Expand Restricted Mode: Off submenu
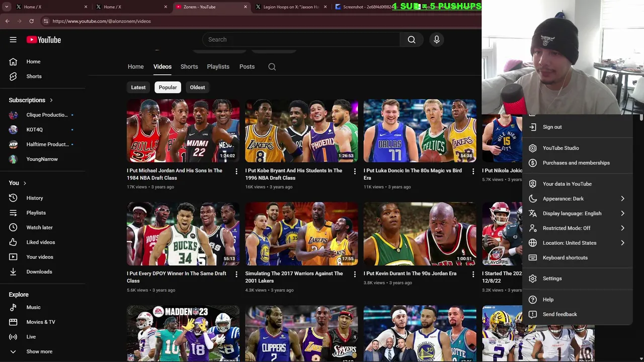644x362 pixels. click(577, 228)
